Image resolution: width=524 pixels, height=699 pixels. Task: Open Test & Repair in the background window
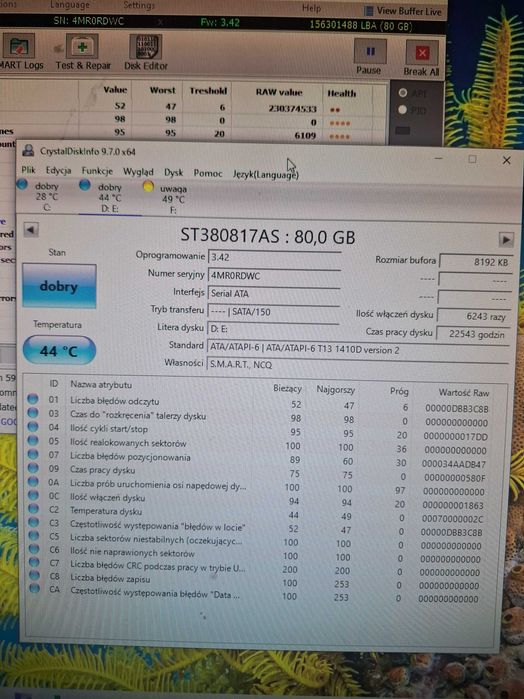[x=83, y=53]
